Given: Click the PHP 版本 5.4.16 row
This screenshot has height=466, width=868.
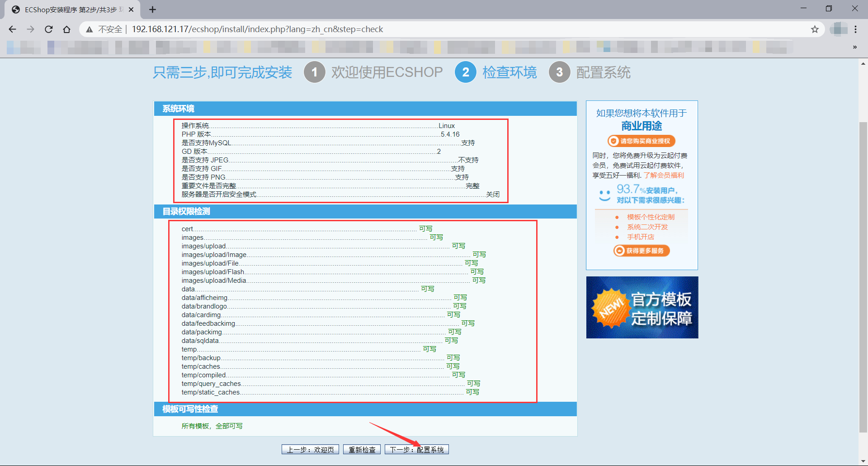Looking at the screenshot, I should pyautogui.click(x=321, y=134).
